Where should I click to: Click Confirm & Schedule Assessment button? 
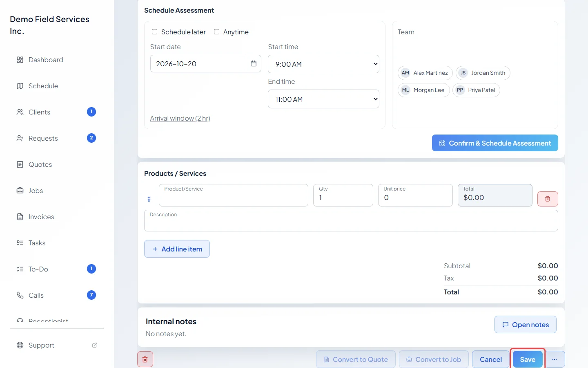click(x=495, y=143)
